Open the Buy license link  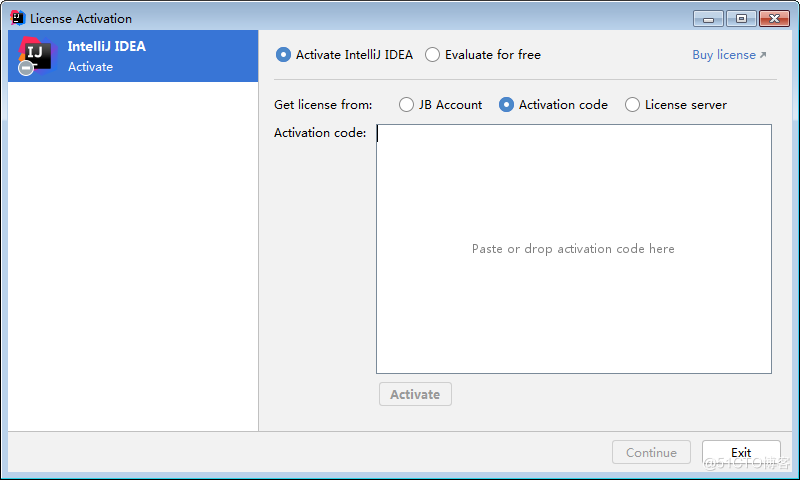point(723,55)
